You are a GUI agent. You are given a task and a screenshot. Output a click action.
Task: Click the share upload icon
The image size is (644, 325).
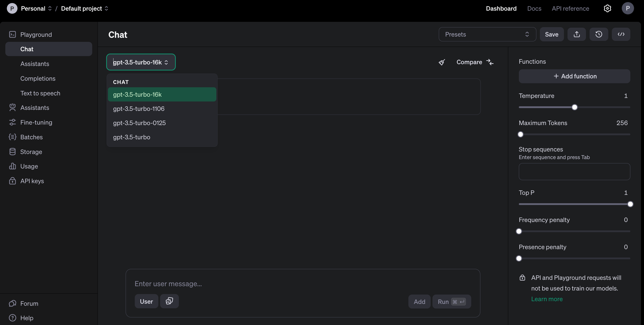tap(577, 34)
